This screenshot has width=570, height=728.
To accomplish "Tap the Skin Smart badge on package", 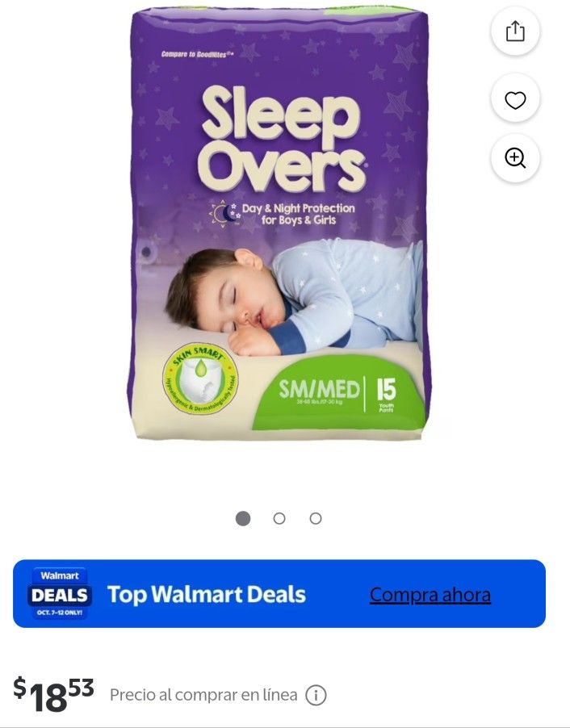I will 200,379.
